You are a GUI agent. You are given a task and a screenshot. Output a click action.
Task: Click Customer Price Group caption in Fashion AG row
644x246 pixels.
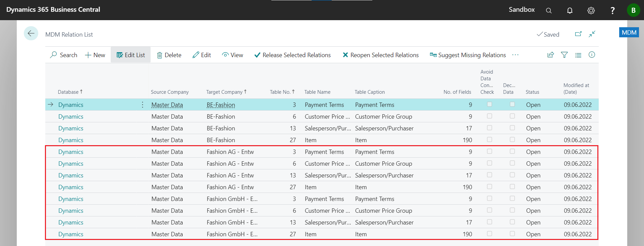[x=384, y=164]
